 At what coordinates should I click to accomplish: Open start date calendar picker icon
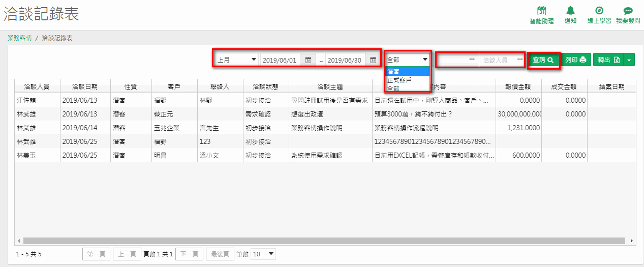(308, 60)
